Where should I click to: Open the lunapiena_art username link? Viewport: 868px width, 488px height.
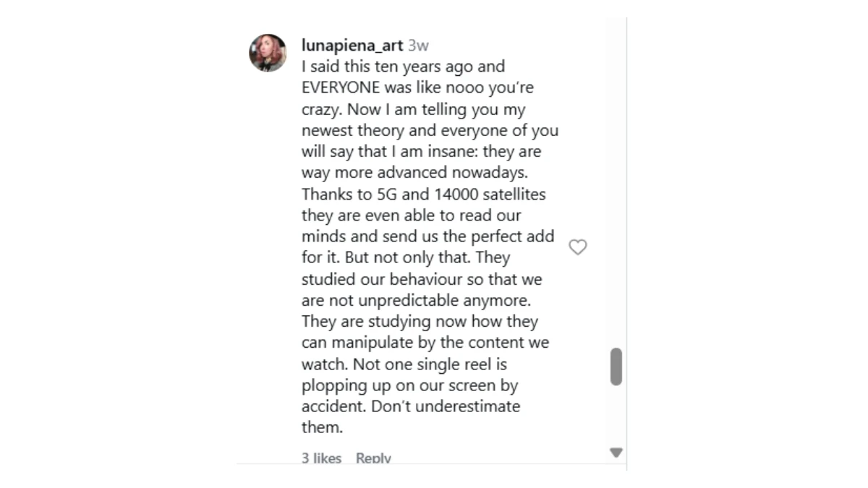tap(352, 45)
